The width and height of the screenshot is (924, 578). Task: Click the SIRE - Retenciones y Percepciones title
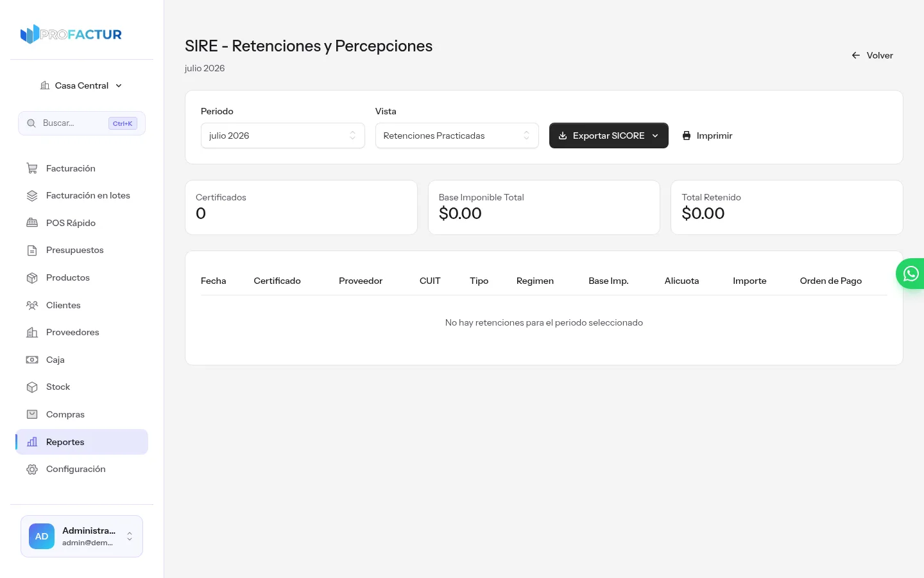pos(309,46)
